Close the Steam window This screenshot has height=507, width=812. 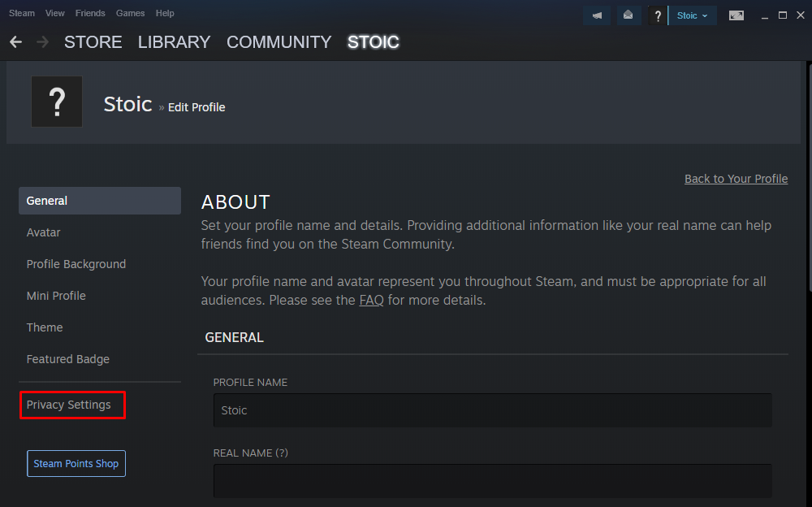point(801,15)
